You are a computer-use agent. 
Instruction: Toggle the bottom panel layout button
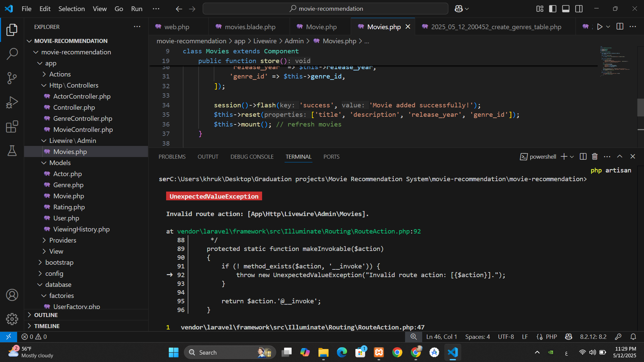click(566, 9)
